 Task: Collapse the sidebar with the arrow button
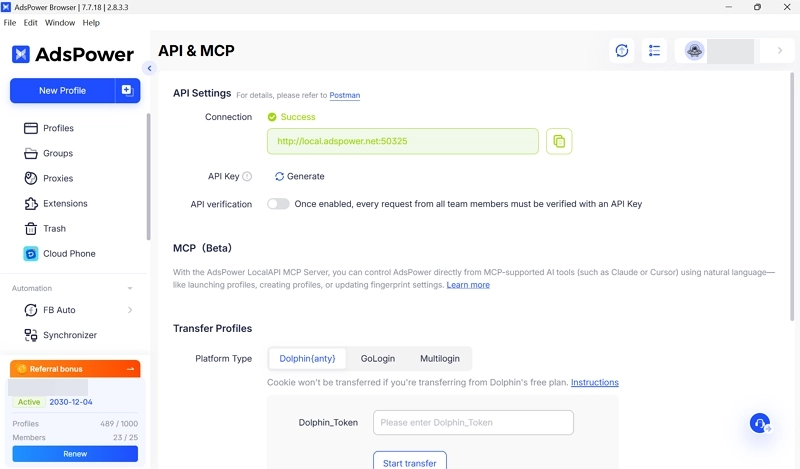(149, 68)
